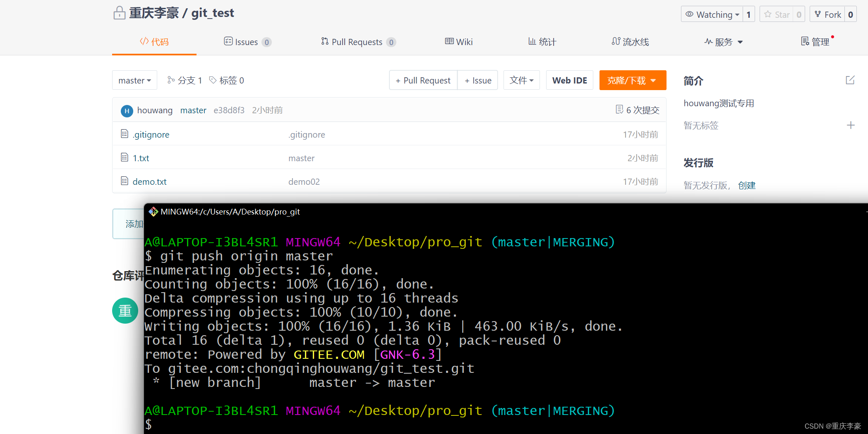Image resolution: width=868 pixels, height=434 pixels.
Task: Click the houwang测试专用 description text
Action: (x=719, y=103)
